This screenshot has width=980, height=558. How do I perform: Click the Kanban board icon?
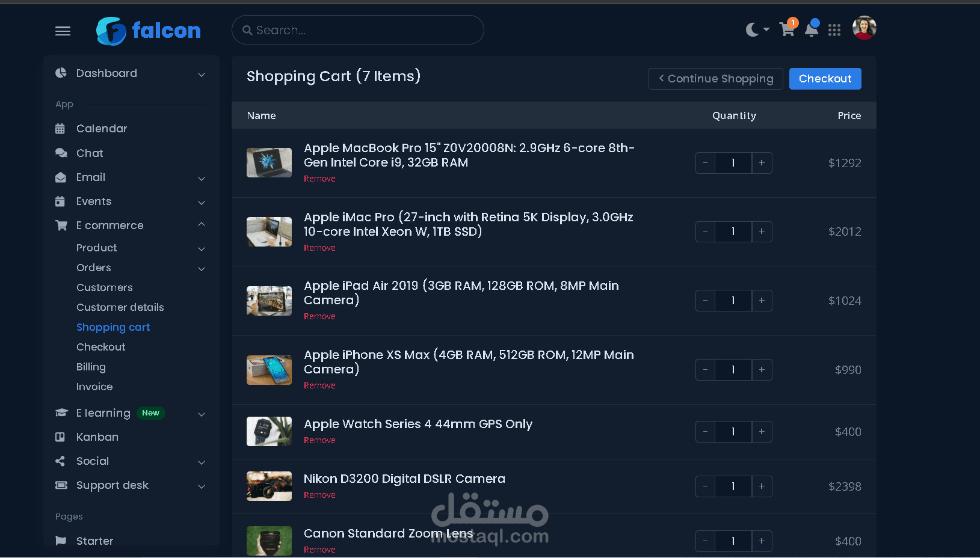60,437
